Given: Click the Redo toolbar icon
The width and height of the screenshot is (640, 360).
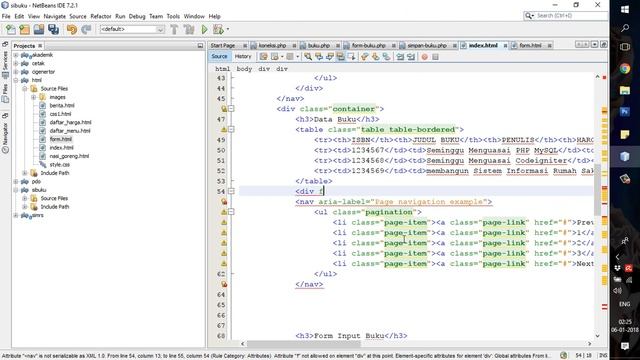Looking at the screenshot, I should [86, 29].
